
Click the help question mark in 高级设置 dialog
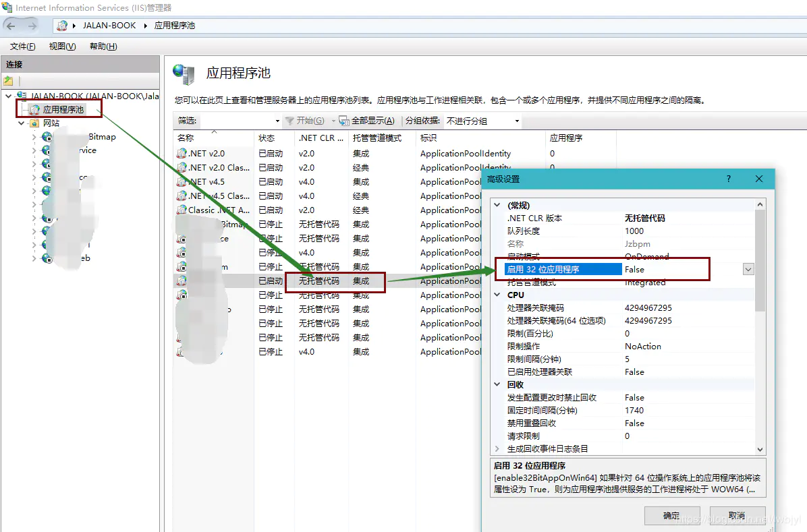pos(728,179)
